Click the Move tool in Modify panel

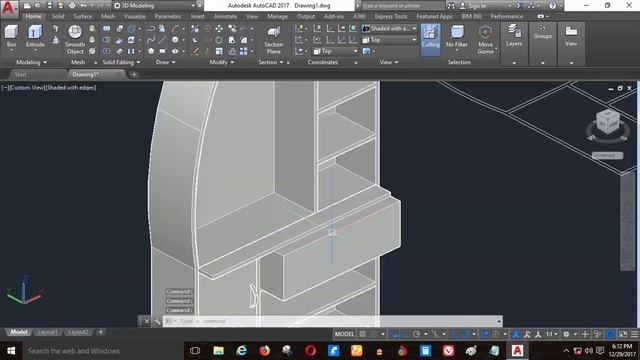point(219,29)
